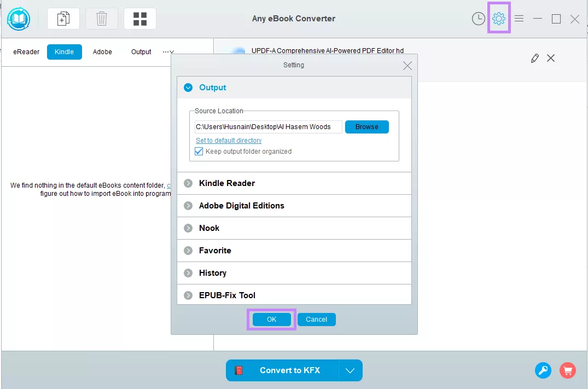Open the grid view icon
The width and height of the screenshot is (588, 389).
(x=140, y=18)
